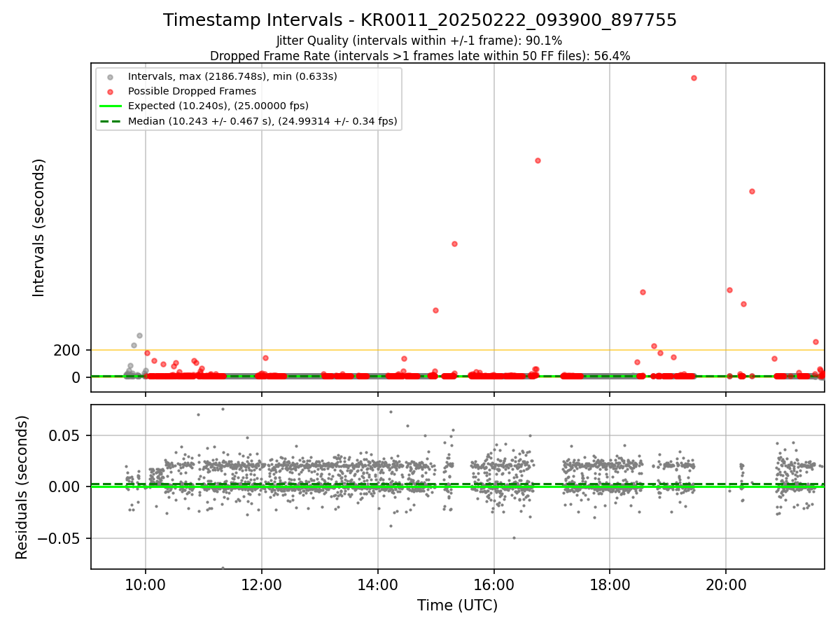Click the 'Time (UTC)' x-axis label
The height and width of the screenshot is (630, 840).
[457, 605]
